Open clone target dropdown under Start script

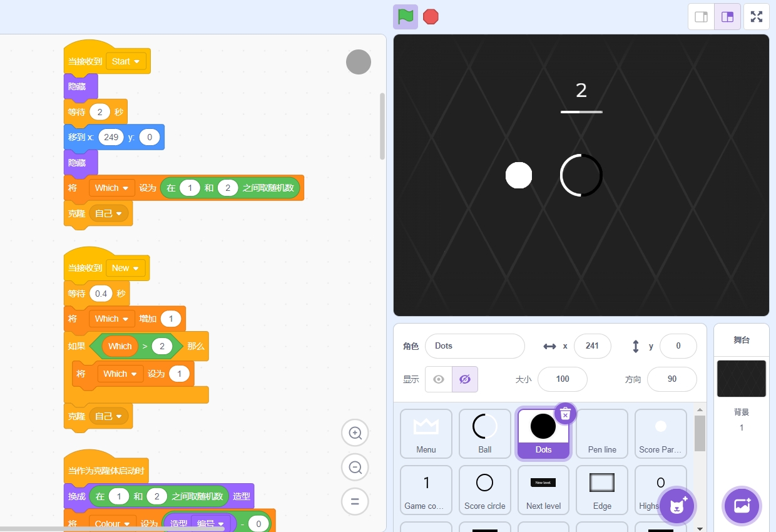[x=108, y=213]
